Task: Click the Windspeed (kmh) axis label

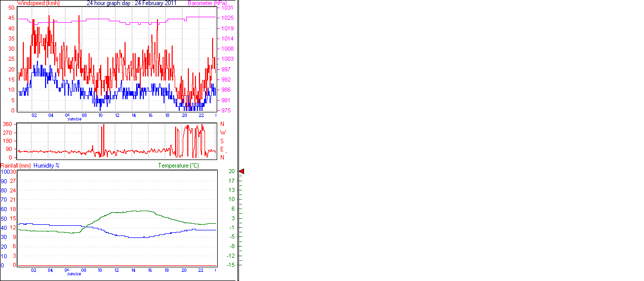Action: pyautogui.click(x=38, y=3)
